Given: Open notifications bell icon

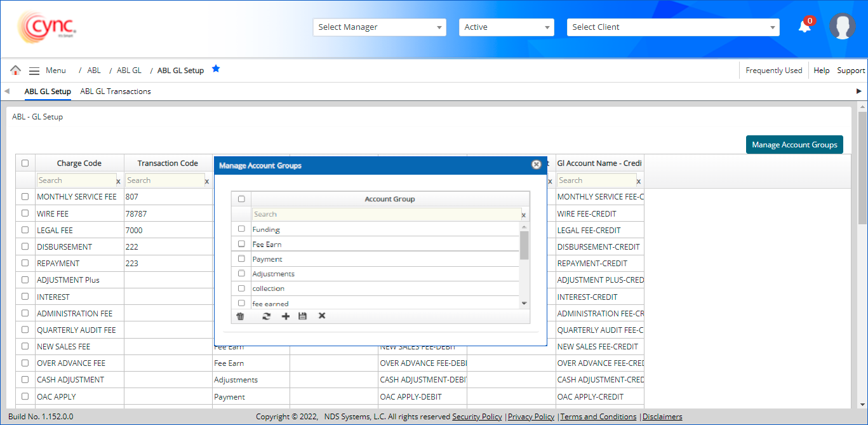Looking at the screenshot, I should coord(805,27).
